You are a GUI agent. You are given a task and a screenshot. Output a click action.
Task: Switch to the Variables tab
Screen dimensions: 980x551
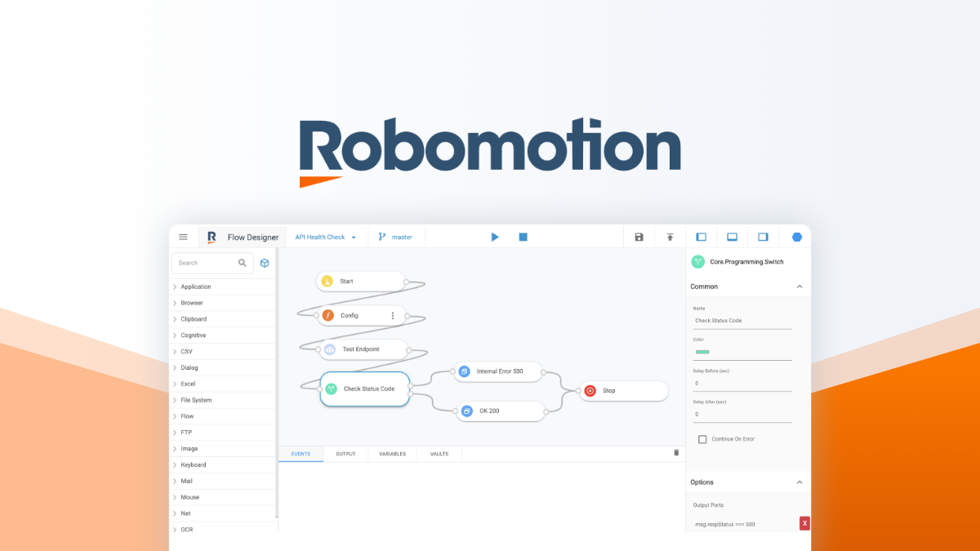392,454
